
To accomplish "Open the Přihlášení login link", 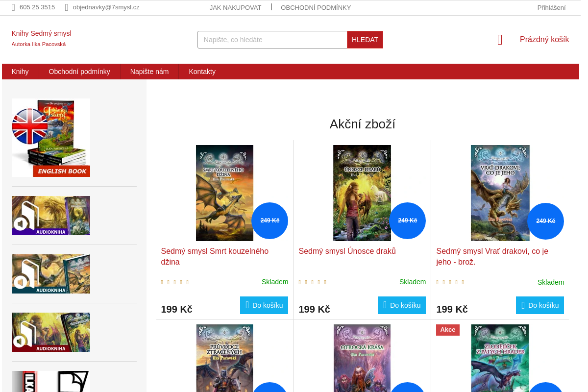I will pos(551,7).
